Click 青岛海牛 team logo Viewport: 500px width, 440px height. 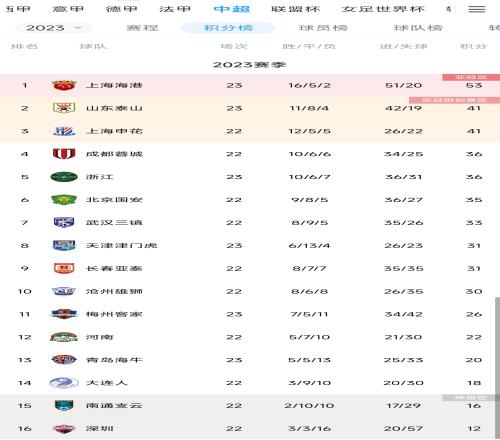(64, 360)
